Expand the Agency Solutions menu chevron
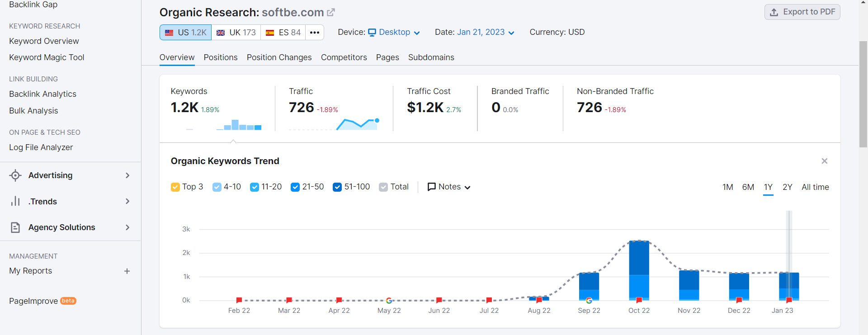The height and width of the screenshot is (335, 868). coord(127,227)
